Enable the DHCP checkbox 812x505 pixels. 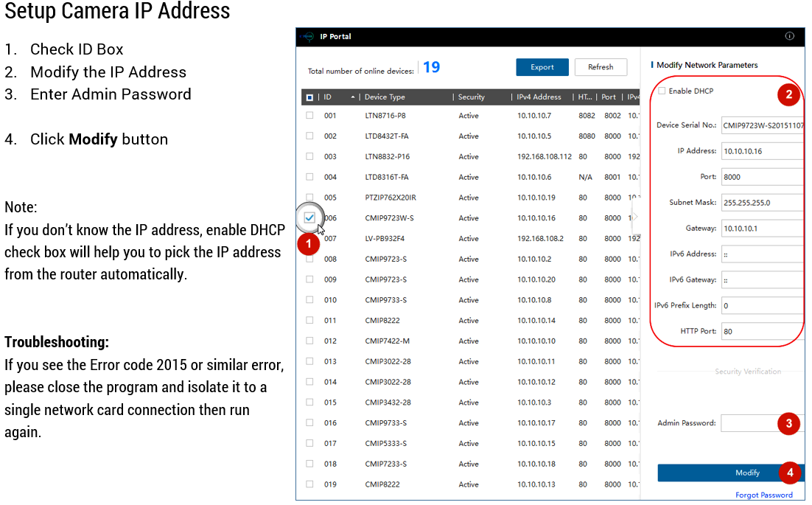[x=662, y=91]
